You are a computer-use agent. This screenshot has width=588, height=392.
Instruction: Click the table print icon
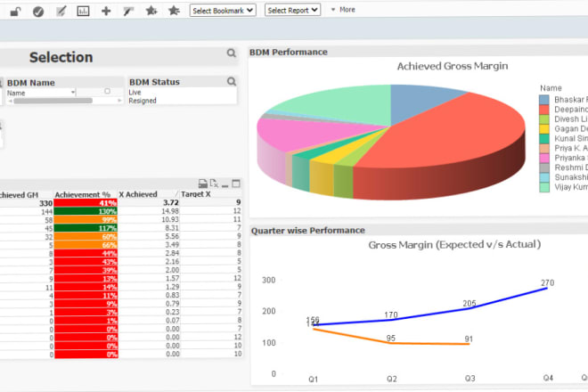click(x=202, y=184)
